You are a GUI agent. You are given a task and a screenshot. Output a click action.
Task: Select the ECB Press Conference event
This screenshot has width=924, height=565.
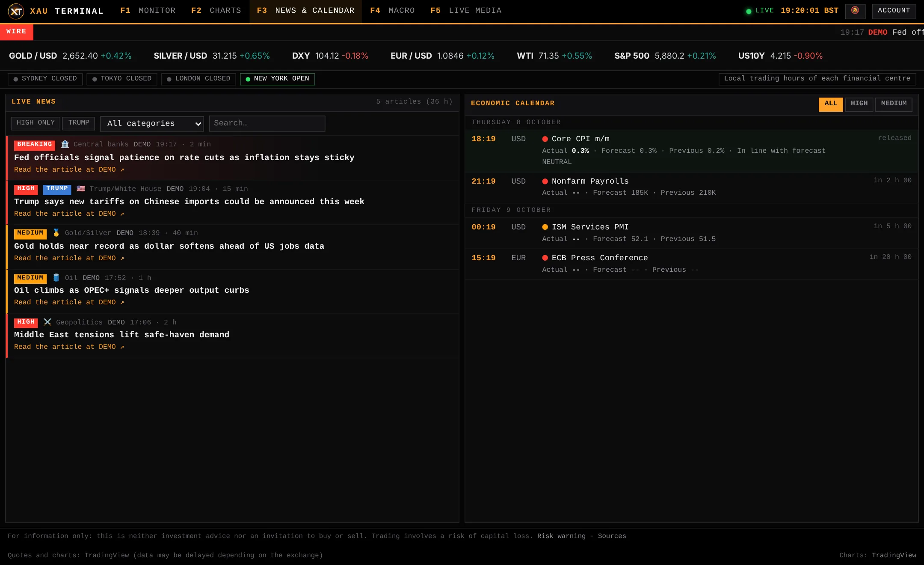[x=691, y=264]
